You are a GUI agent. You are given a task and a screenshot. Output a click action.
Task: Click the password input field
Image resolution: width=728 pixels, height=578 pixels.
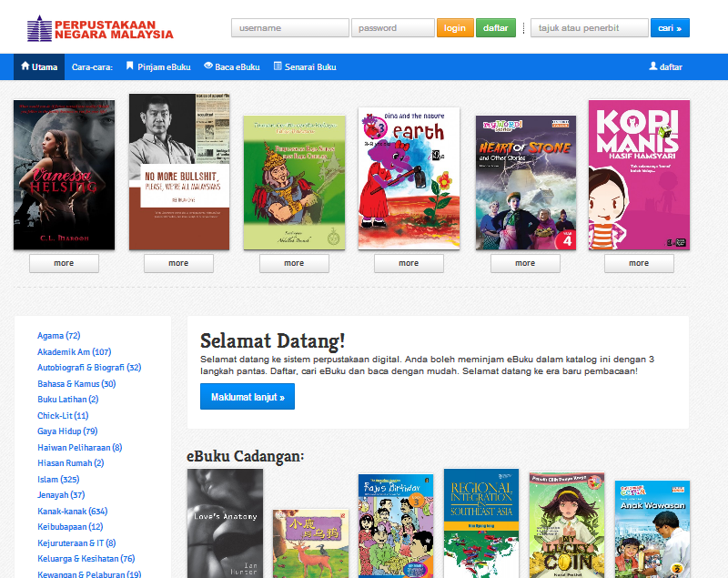392,28
